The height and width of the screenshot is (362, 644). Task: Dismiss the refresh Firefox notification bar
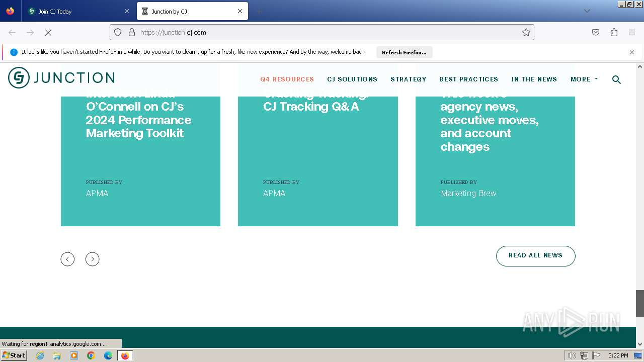click(x=632, y=52)
